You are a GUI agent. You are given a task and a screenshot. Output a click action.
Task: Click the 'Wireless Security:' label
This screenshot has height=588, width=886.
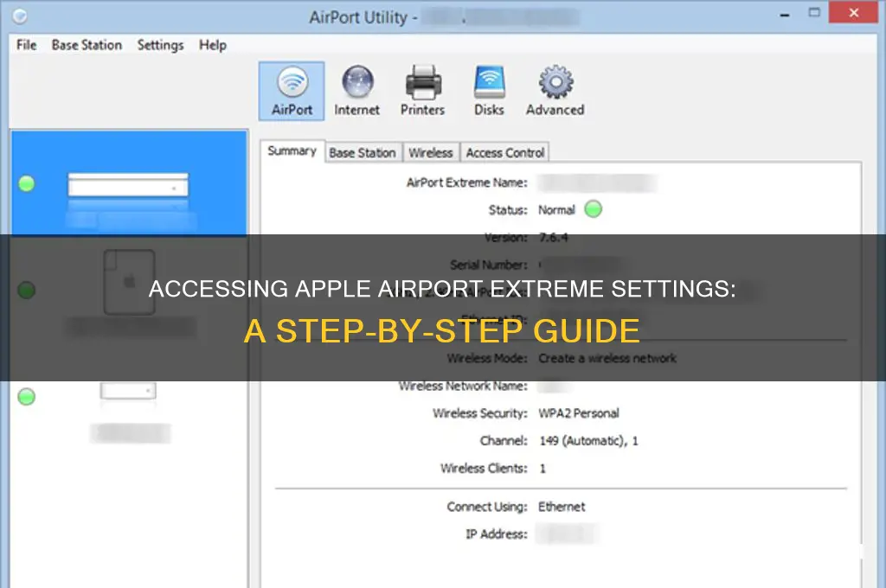479,413
